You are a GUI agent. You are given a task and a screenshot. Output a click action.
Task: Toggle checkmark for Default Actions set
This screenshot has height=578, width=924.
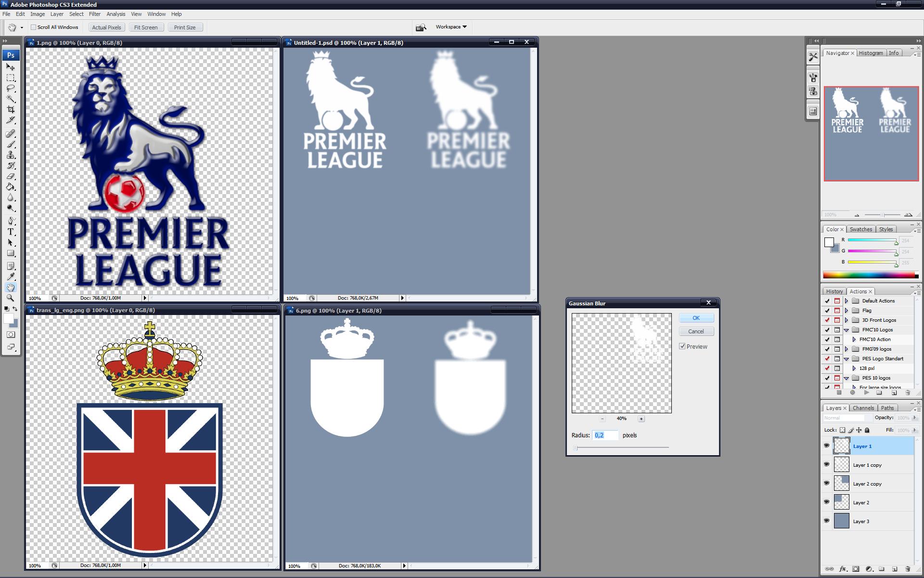[827, 301]
